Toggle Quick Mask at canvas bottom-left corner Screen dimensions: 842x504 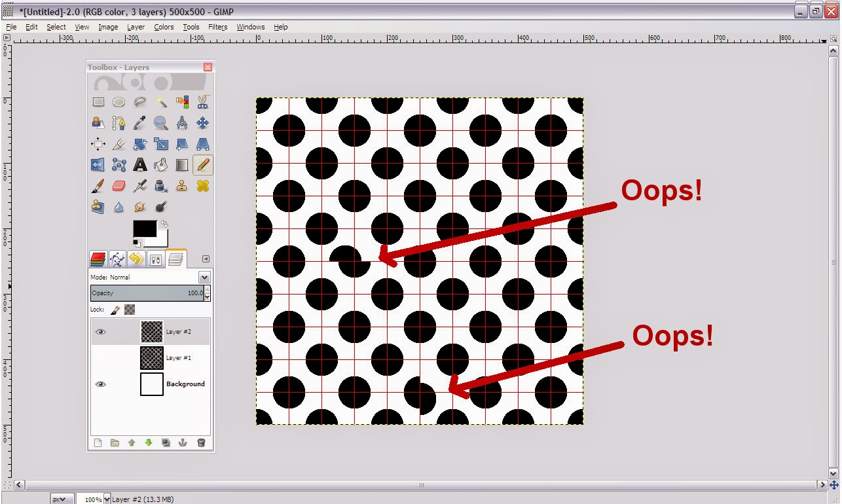click(x=7, y=485)
